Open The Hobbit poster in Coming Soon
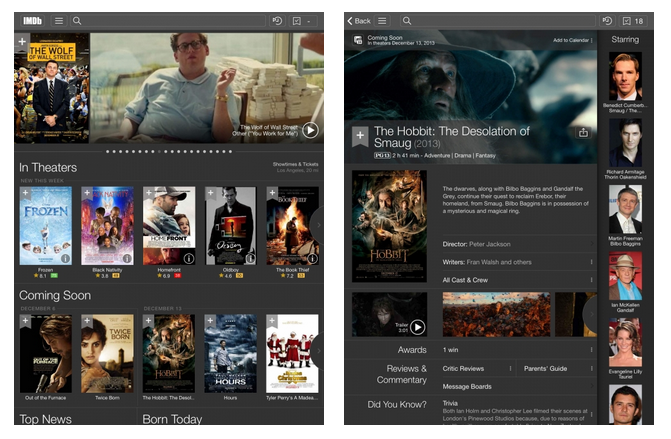This screenshot has height=439, width=671. tap(169, 354)
